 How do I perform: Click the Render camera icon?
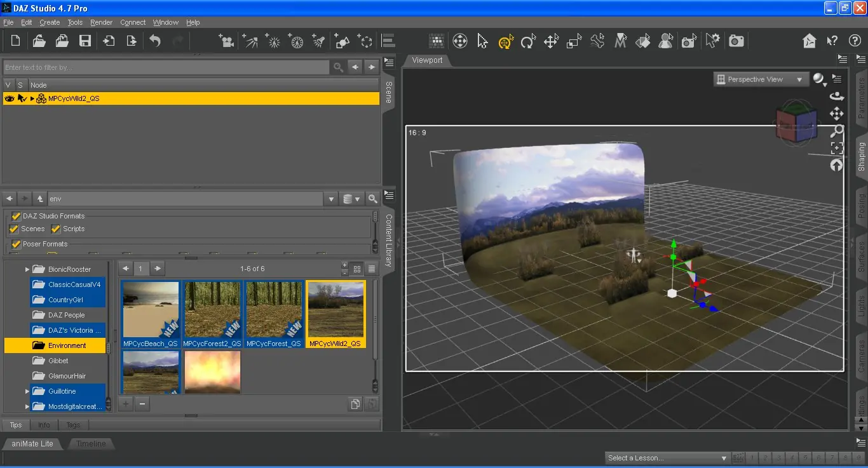(x=736, y=41)
